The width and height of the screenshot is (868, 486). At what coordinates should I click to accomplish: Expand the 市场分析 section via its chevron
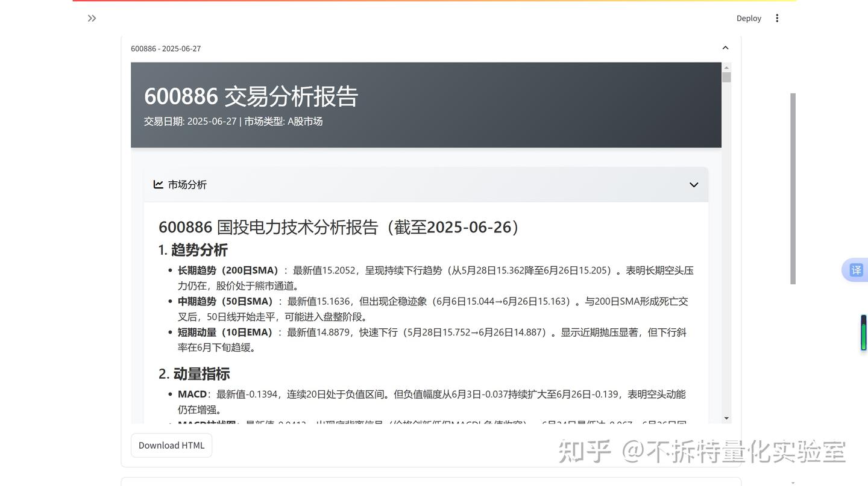693,184
